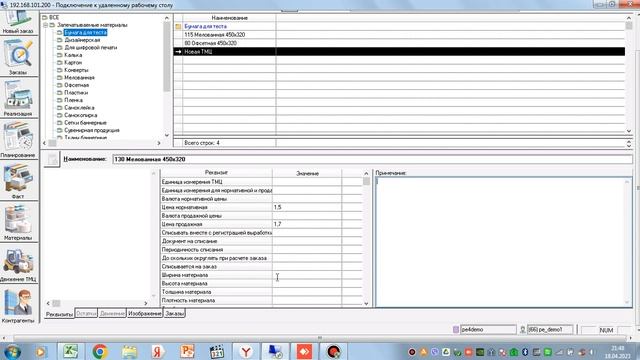The height and width of the screenshot is (360, 640).
Task: Click the small icon left of Наименование
Action: point(52,159)
